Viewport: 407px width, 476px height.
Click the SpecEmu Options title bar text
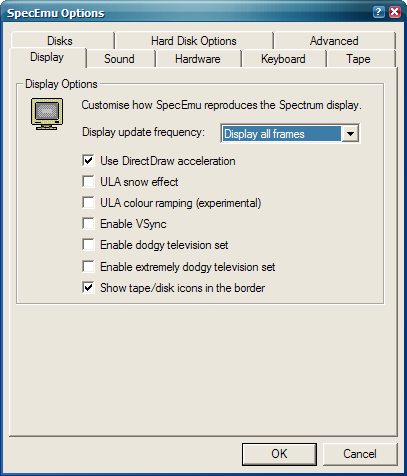point(56,13)
